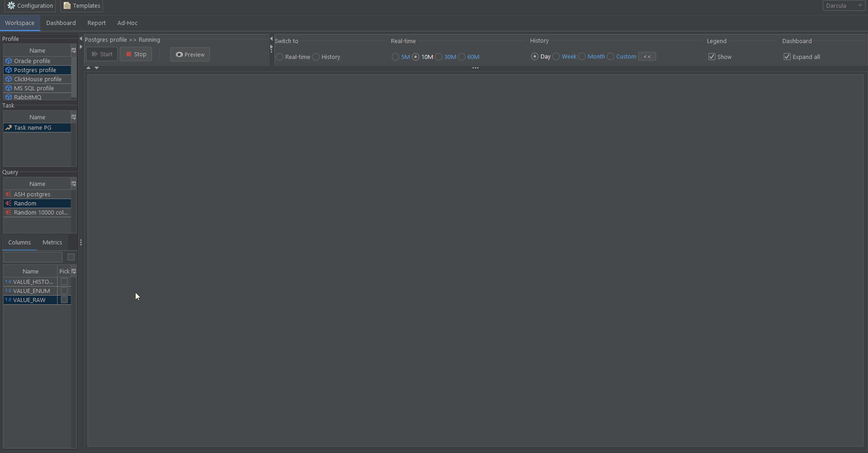This screenshot has height=453, width=868.
Task: Click the Templates folder icon
Action: [67, 5]
